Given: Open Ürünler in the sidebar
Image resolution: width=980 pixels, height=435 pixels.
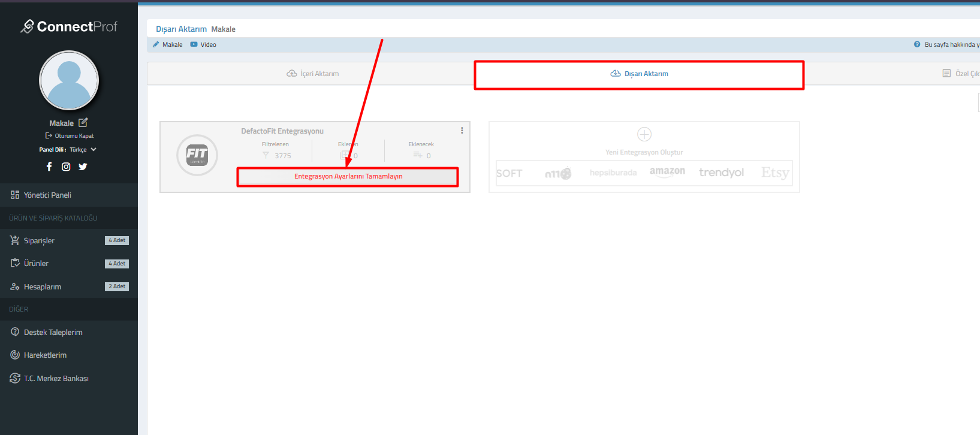Looking at the screenshot, I should [36, 264].
